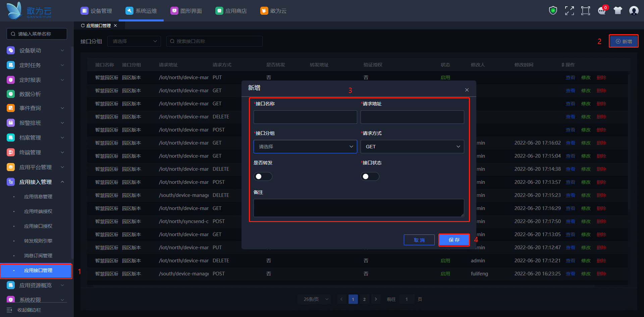Click the 接口名称 input field
644x317 pixels.
(305, 117)
